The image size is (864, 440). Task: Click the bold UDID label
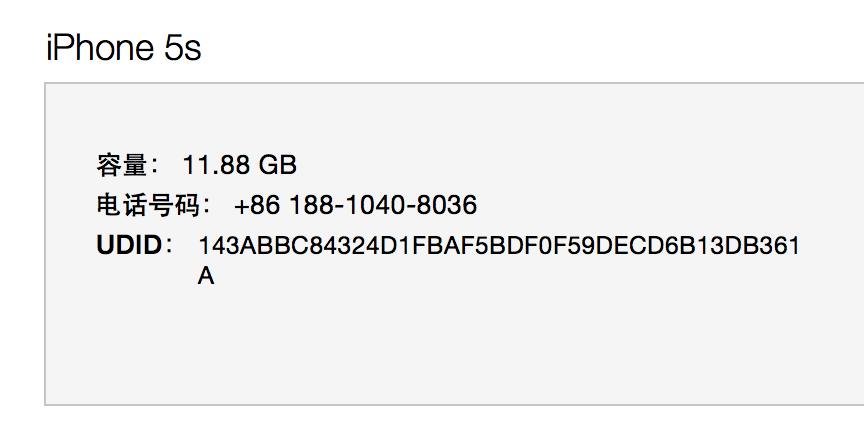coord(129,246)
